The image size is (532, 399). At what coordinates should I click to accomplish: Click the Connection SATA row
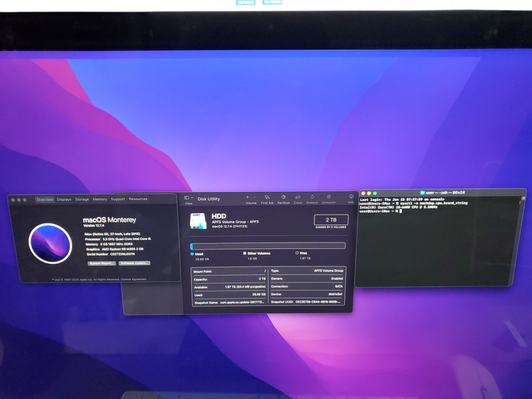tap(307, 286)
